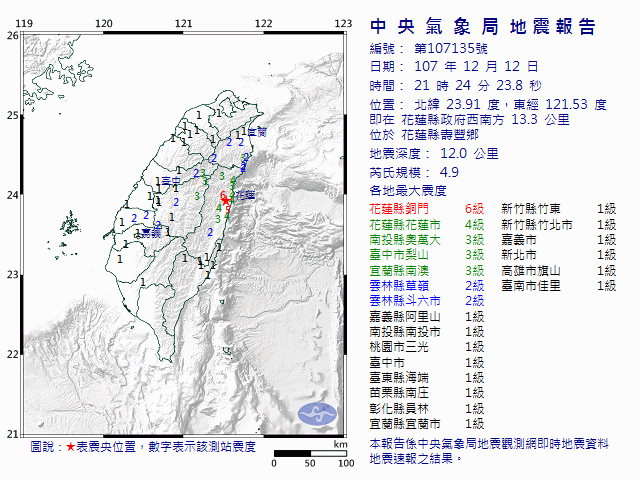Screen dimensions: 640x480
Task: Click the latitude axis label 21
Action: pyautogui.click(x=12, y=434)
